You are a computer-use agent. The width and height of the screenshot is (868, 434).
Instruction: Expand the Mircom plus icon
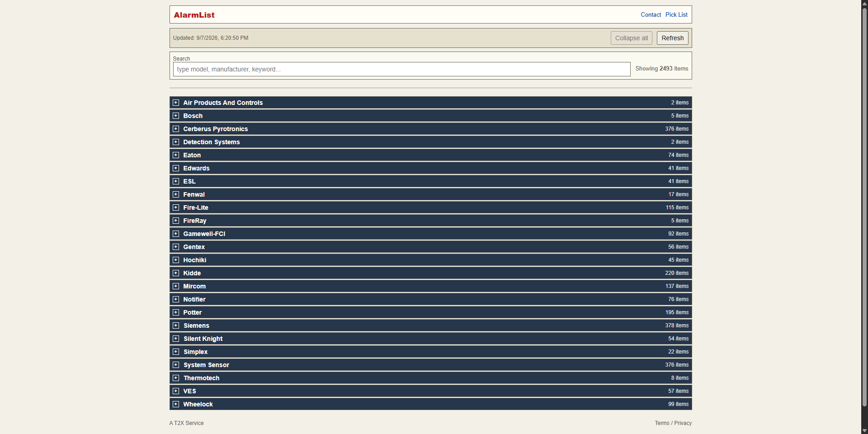point(176,286)
